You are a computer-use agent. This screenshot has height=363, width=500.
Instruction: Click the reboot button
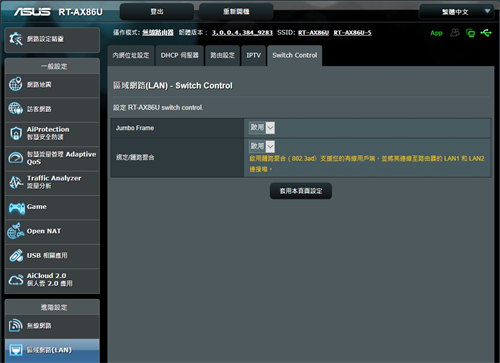click(x=236, y=12)
